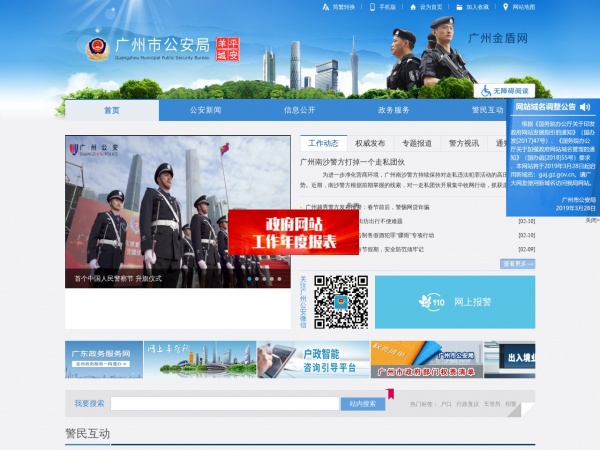Click the red 羊城平安 seal badge
The width and height of the screenshot is (600, 450).
[228, 49]
